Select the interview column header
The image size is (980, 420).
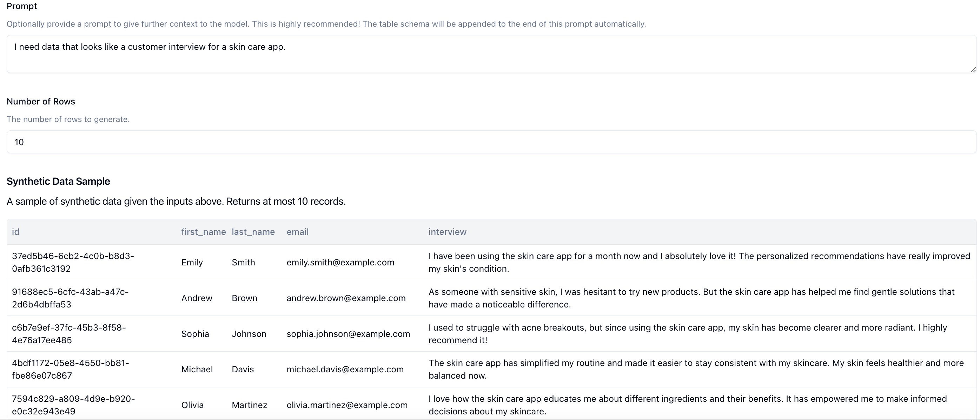coord(448,232)
